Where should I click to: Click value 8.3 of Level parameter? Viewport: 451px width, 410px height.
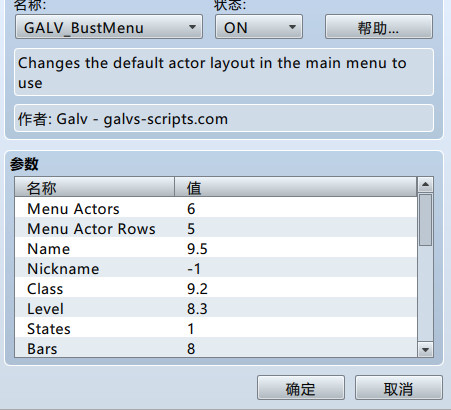pos(197,309)
